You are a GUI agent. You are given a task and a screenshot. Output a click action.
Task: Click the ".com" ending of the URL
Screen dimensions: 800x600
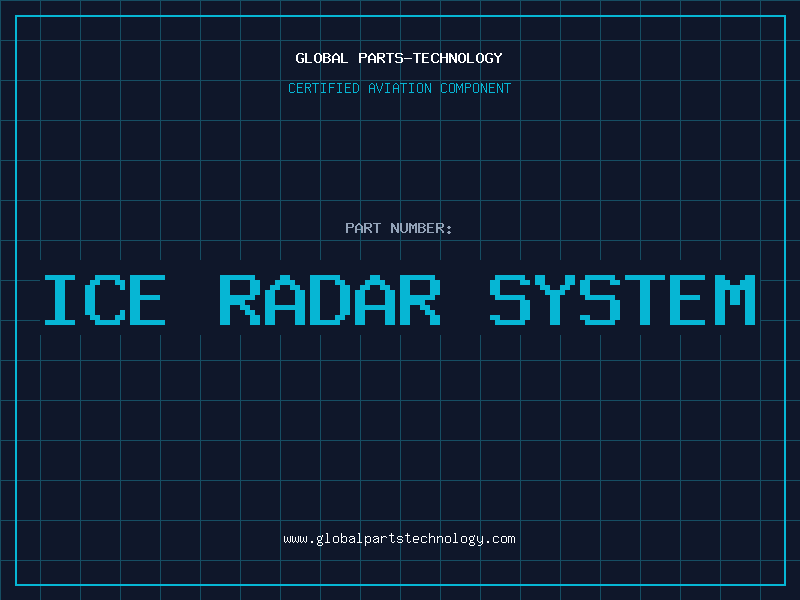click(499, 539)
